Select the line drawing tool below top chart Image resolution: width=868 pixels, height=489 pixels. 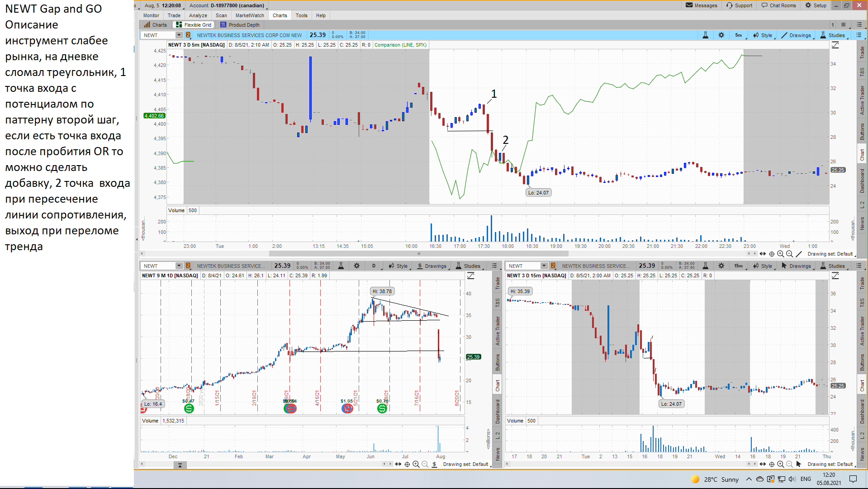click(799, 254)
